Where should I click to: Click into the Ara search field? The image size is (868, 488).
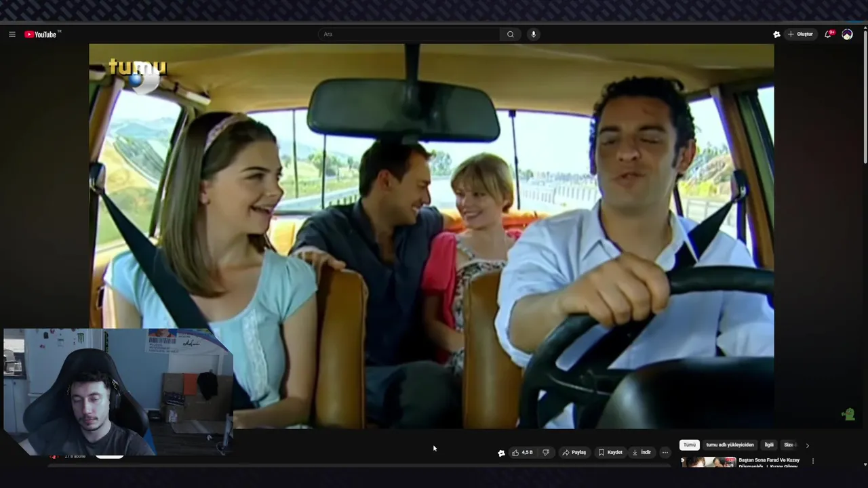tap(409, 35)
